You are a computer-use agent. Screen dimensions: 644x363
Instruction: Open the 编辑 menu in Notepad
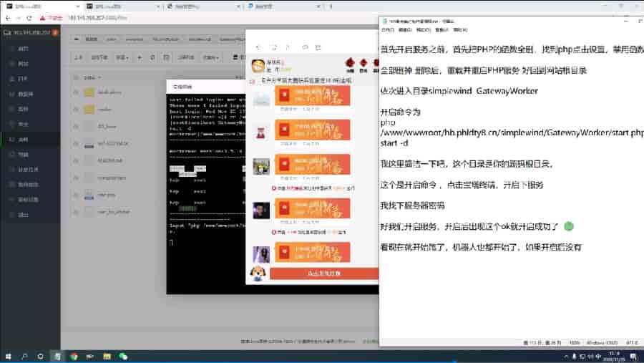click(405, 31)
